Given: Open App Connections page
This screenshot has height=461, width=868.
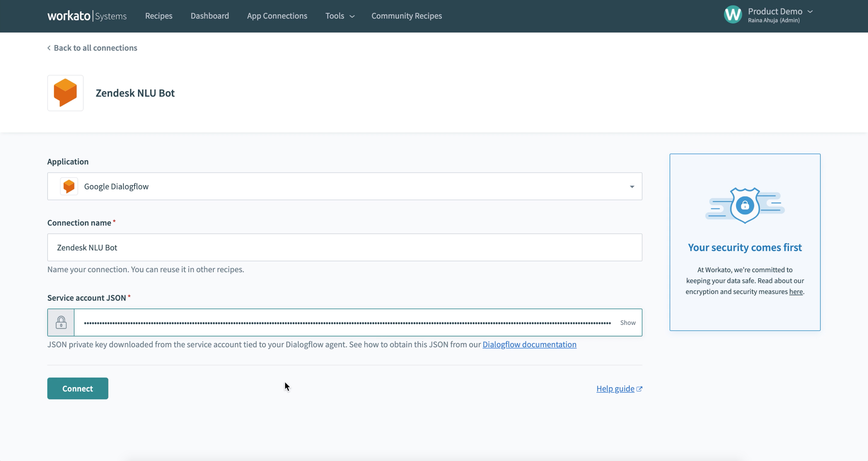Looking at the screenshot, I should coord(277,16).
